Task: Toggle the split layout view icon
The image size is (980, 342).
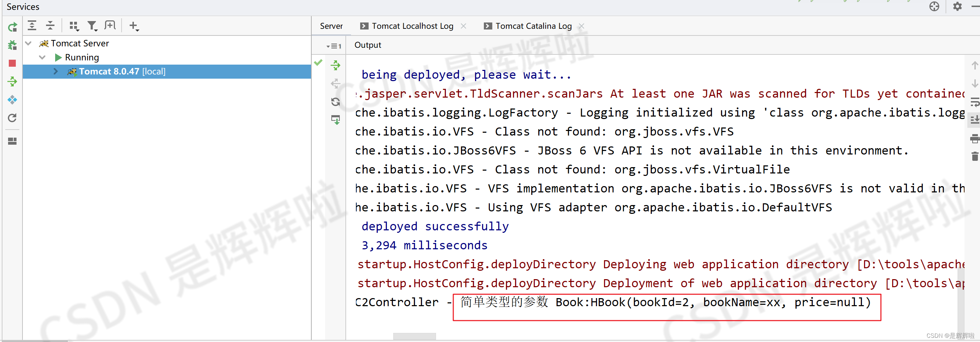Action: click(13, 141)
